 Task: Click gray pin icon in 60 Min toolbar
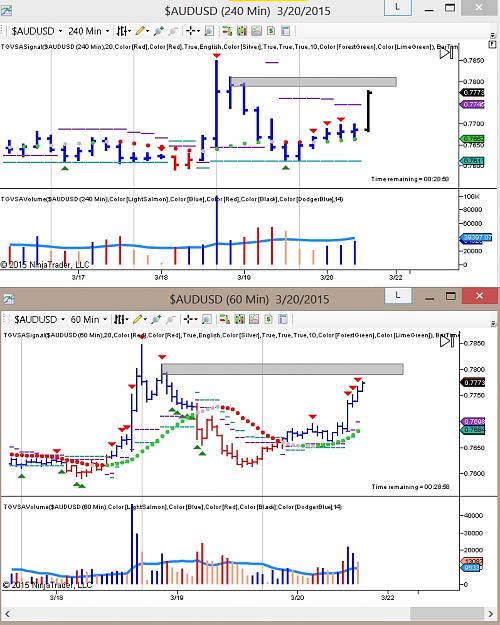point(171,319)
